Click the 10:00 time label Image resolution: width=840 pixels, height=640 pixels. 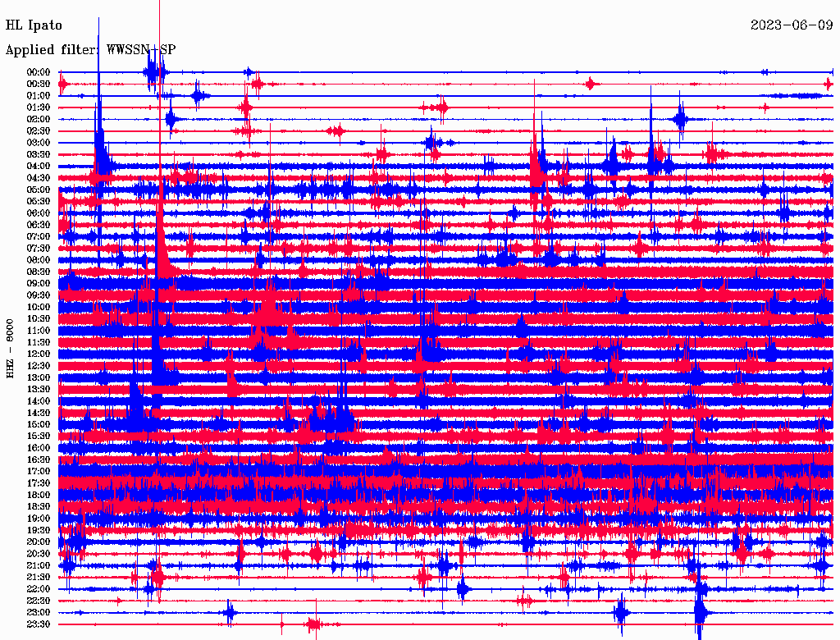pyautogui.click(x=39, y=307)
